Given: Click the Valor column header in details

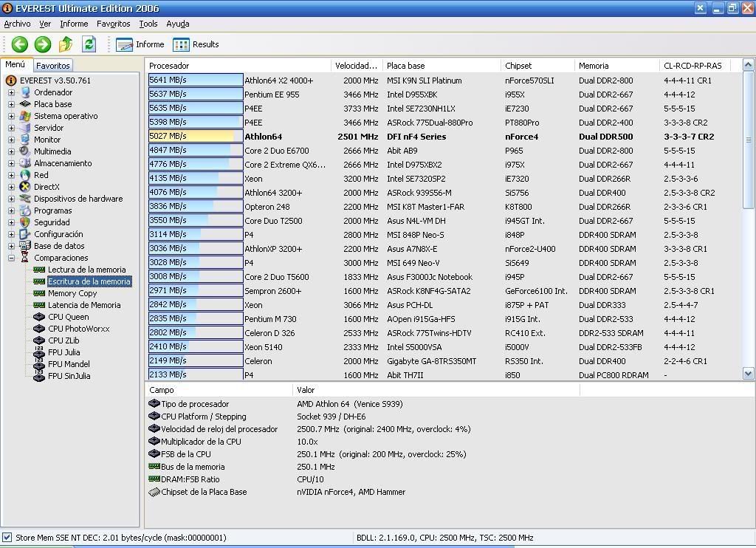Looking at the screenshot, I should click(x=436, y=390).
